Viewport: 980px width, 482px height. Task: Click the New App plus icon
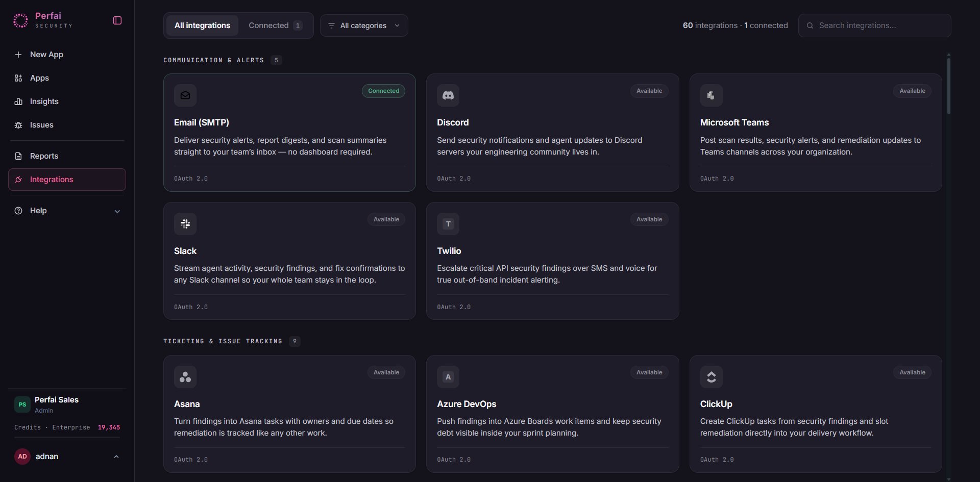(18, 55)
